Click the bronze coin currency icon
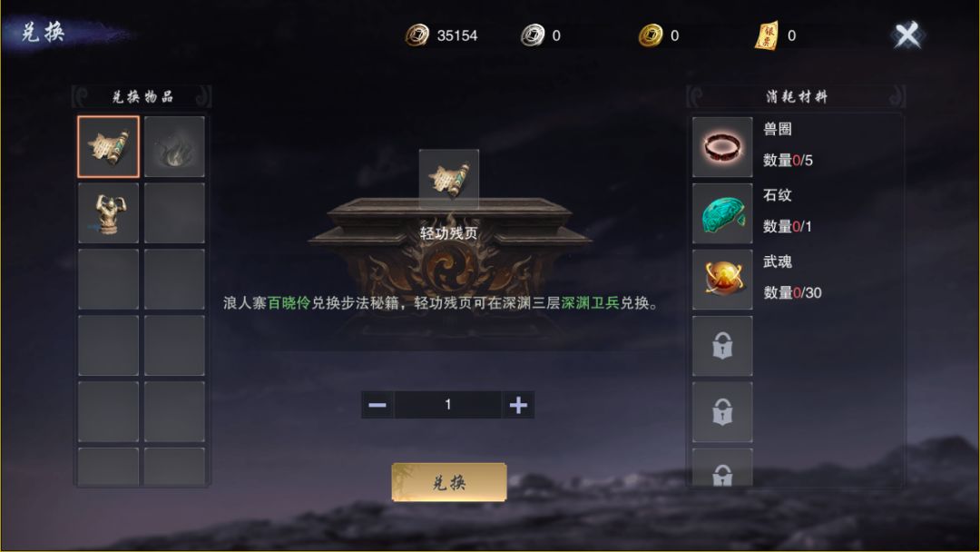 pos(416,35)
